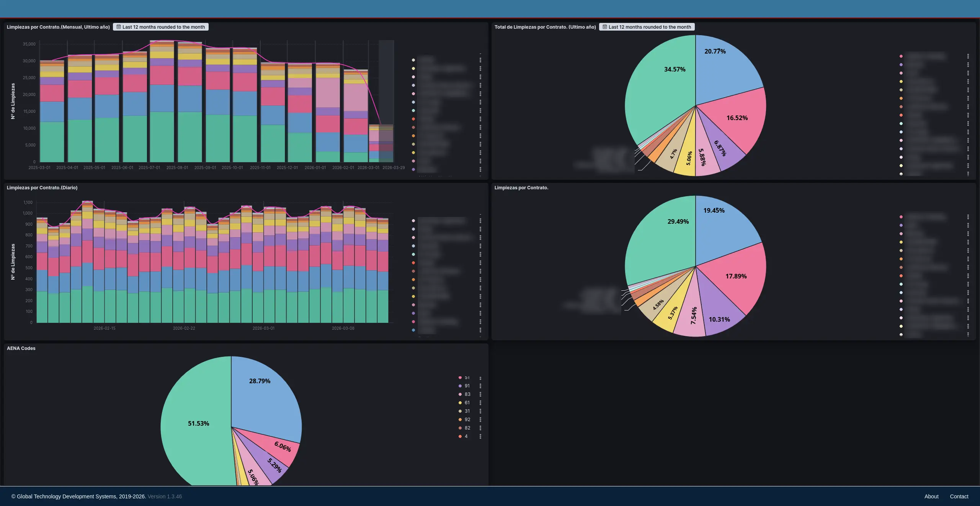Toggle series 61 label in AENA Codes legend
The image size is (980, 506).
coord(467,403)
